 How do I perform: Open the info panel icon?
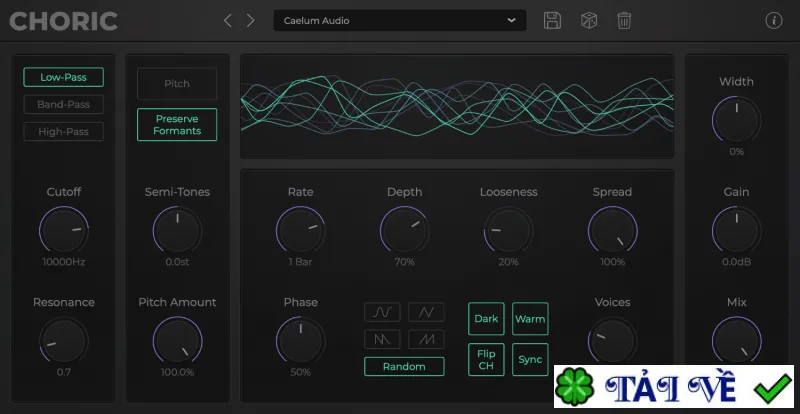tap(773, 20)
